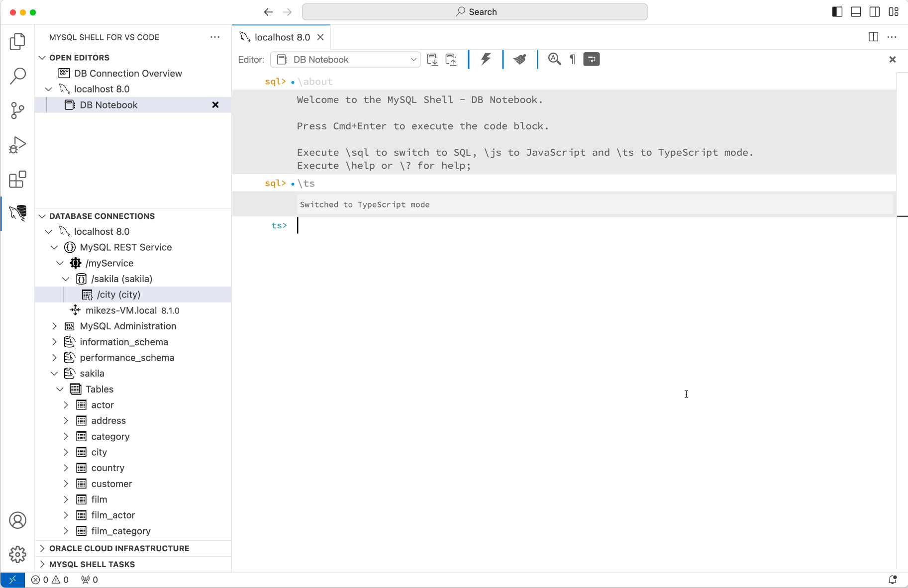Open DB Connection Overview in Open Editors
Screen dimensions: 908x588
(127, 73)
